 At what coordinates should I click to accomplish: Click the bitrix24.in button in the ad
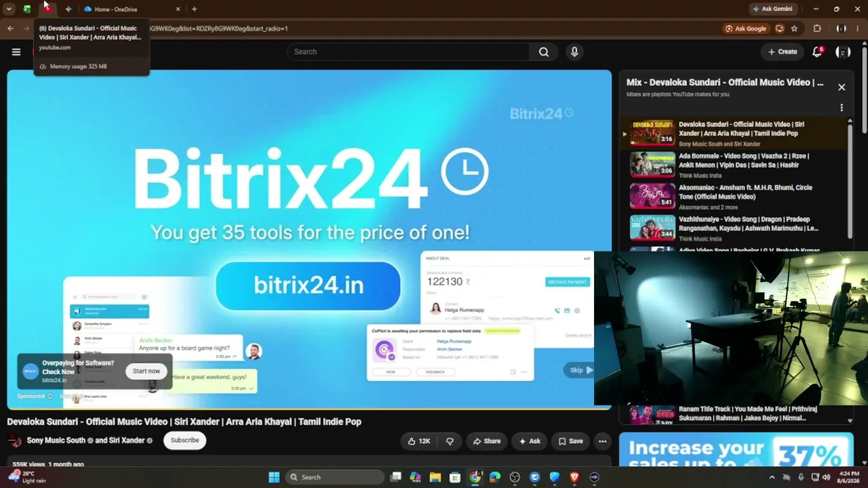tap(308, 285)
